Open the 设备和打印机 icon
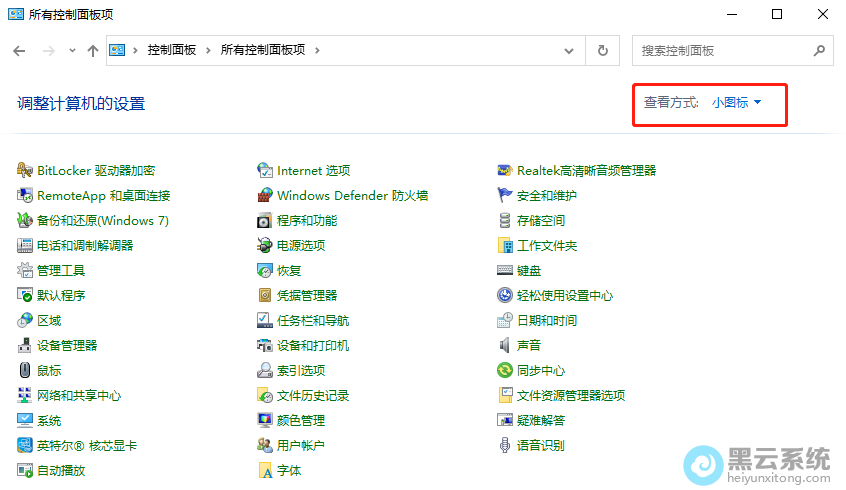Viewport: 846px width, 490px height. pyautogui.click(x=264, y=345)
